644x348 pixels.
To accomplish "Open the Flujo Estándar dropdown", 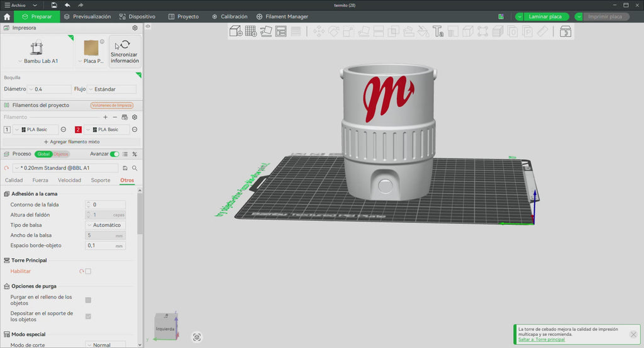I will tap(112, 89).
